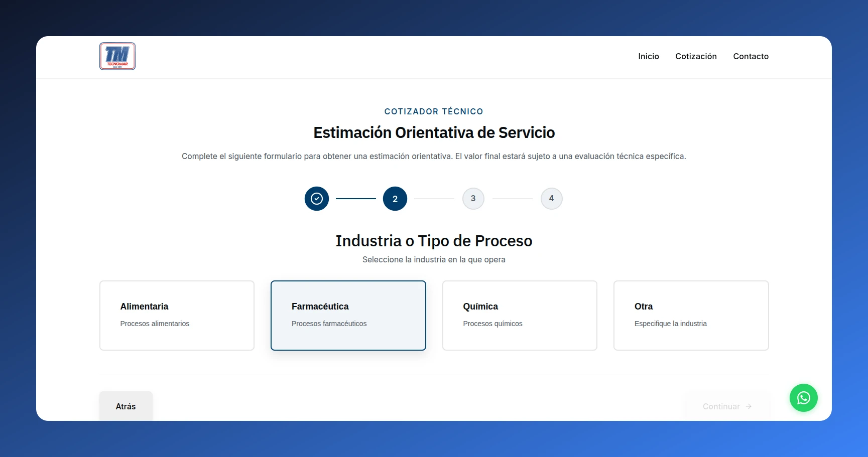Choose the Alimentaria industry card
868x457 pixels.
[177, 316]
